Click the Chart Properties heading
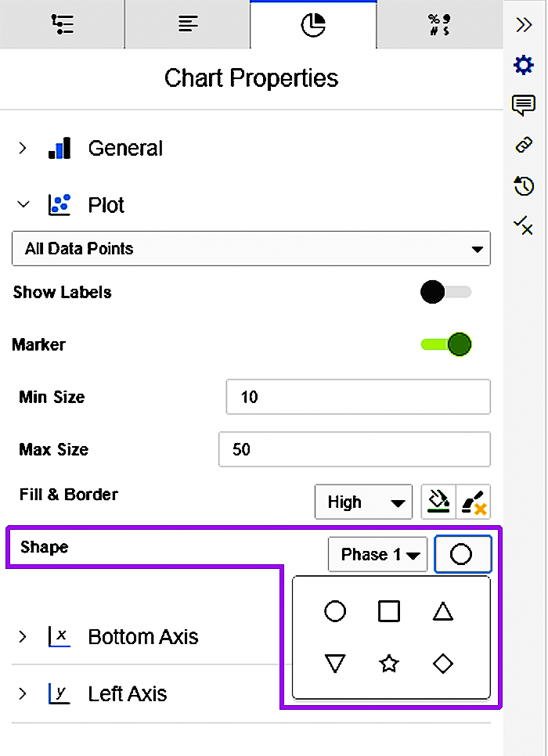548x756 pixels. 251,78
